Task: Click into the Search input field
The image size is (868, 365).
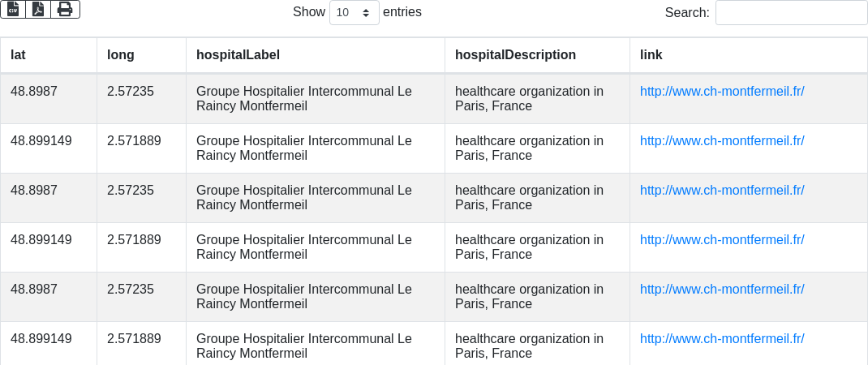Action: click(x=791, y=12)
